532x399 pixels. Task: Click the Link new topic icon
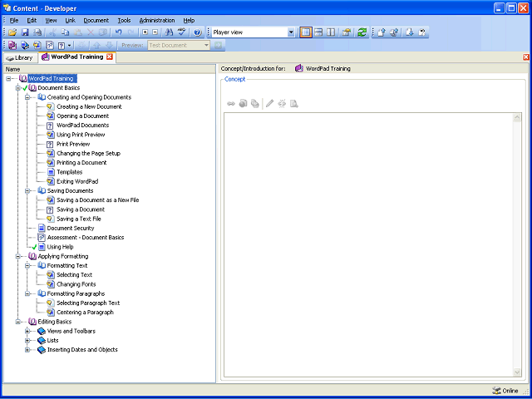(x=37, y=45)
